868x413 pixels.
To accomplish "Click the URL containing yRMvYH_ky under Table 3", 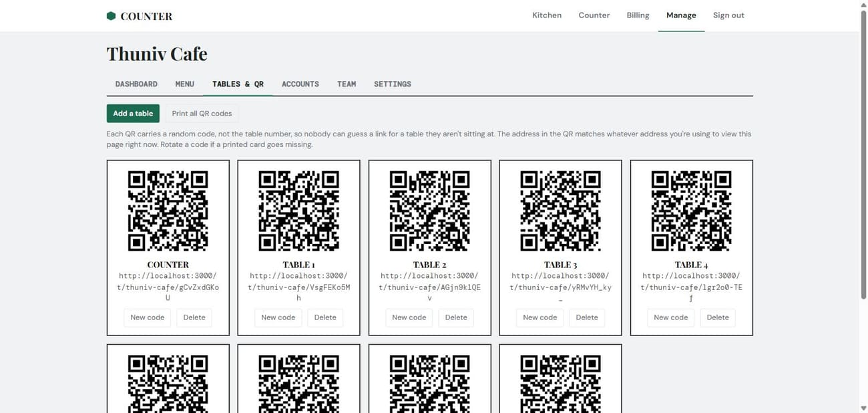I will pyautogui.click(x=560, y=287).
